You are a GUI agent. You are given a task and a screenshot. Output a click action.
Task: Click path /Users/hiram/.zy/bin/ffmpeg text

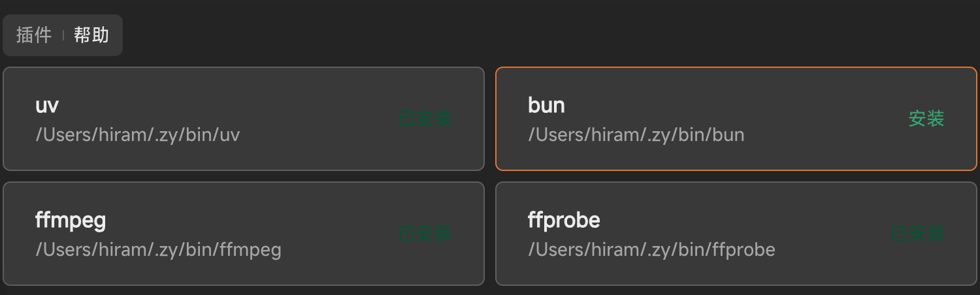tap(158, 250)
